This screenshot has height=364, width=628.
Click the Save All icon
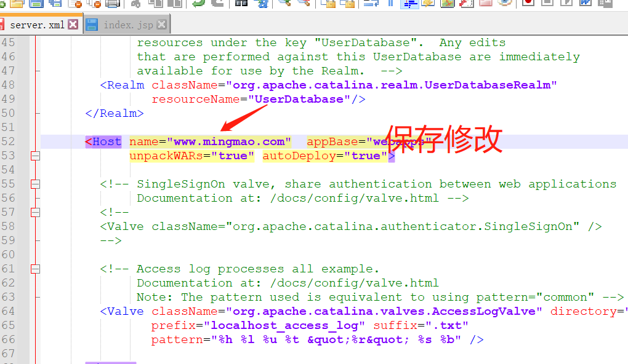pyautogui.click(x=55, y=4)
